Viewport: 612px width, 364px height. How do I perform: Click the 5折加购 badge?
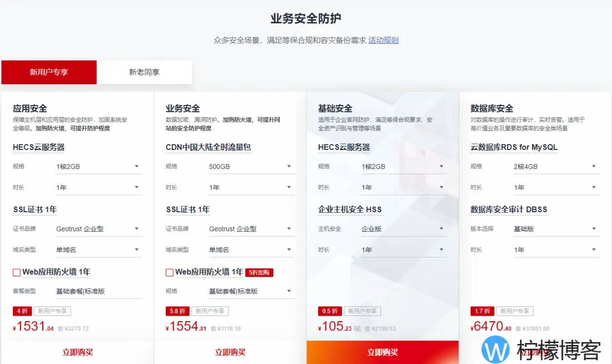coord(259,273)
